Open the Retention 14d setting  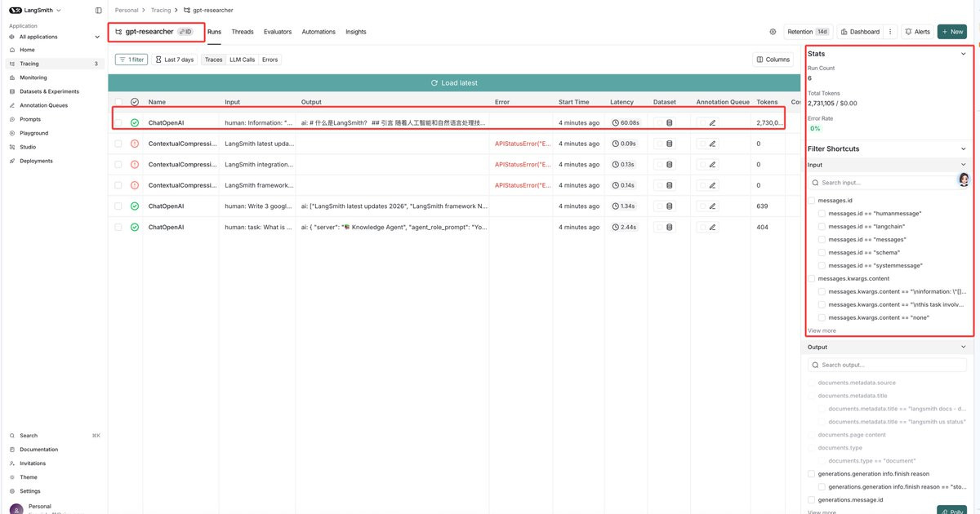(x=808, y=32)
